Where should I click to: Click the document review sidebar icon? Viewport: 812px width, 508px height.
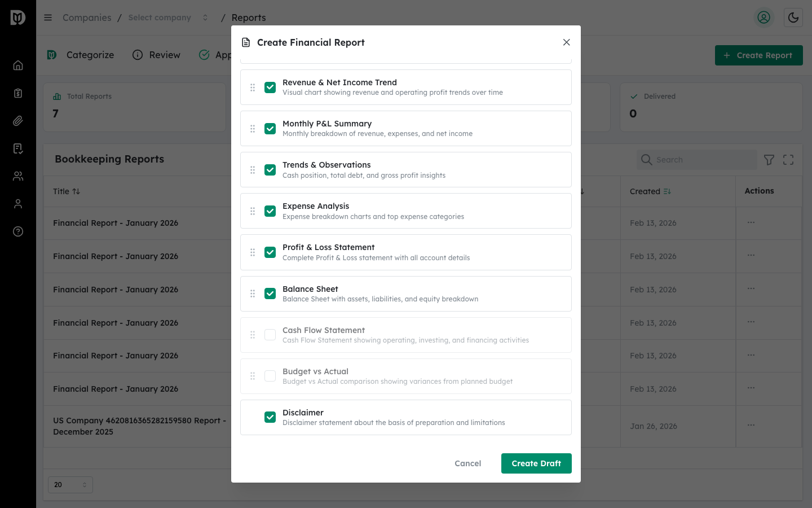click(18, 148)
